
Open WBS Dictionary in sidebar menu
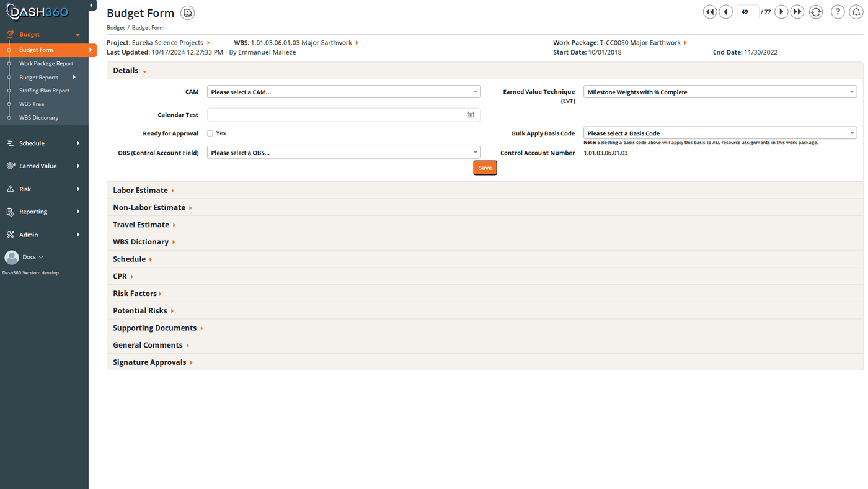38,118
